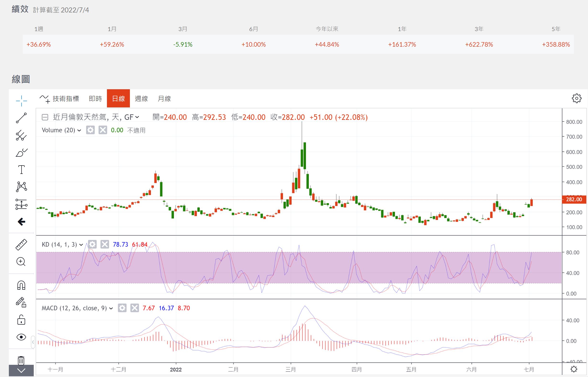Open chart settings gear at top right
The image size is (588, 377).
coord(577,98)
